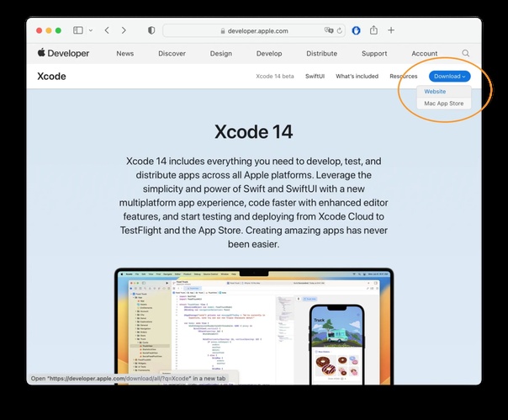Click the search magnifier icon

(x=466, y=53)
